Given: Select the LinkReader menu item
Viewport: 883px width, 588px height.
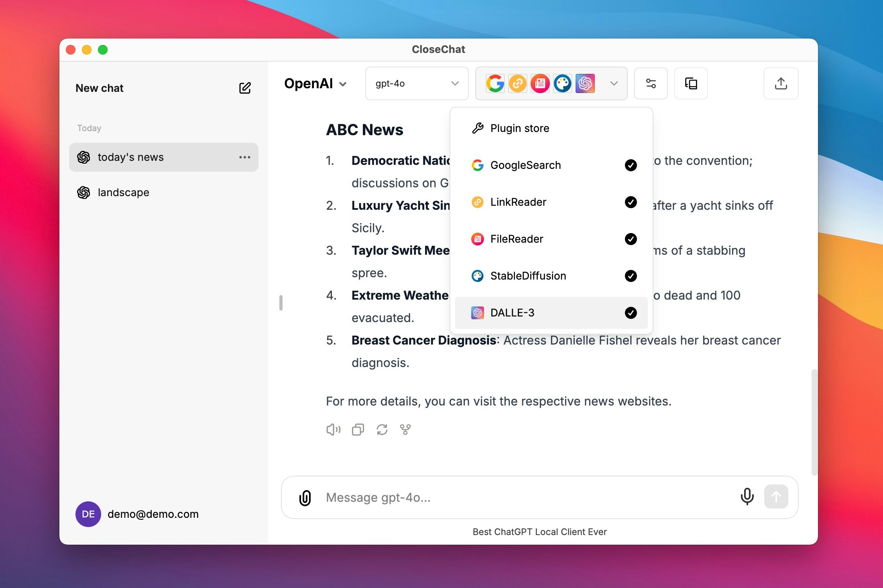Looking at the screenshot, I should click(x=518, y=202).
